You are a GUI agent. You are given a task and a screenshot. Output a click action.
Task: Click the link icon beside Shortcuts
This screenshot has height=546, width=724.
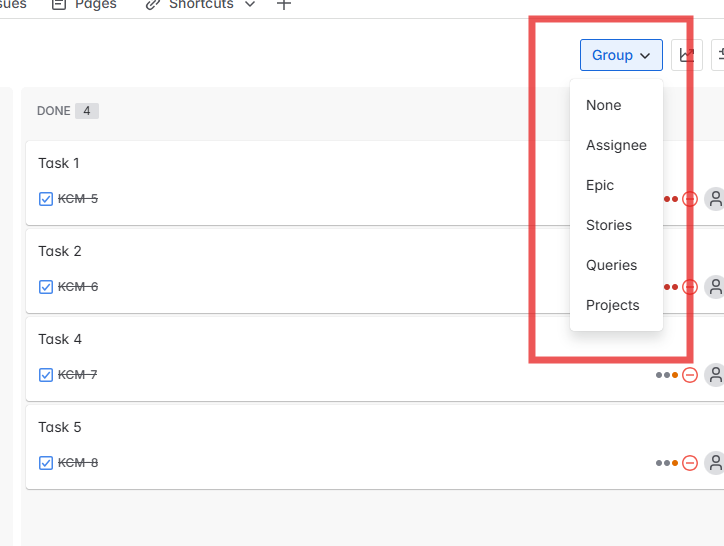(153, 5)
